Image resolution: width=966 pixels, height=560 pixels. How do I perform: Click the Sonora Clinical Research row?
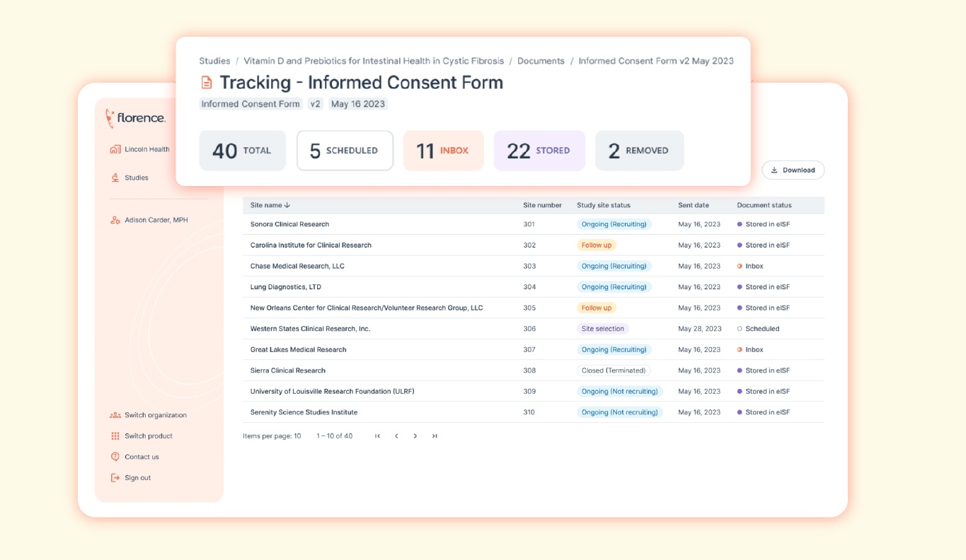pyautogui.click(x=534, y=224)
